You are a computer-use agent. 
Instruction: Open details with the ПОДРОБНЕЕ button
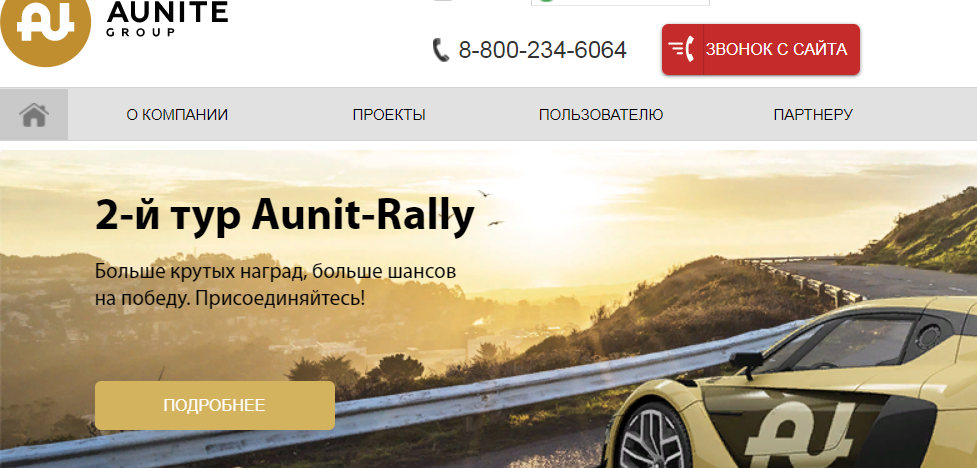pyautogui.click(x=215, y=405)
